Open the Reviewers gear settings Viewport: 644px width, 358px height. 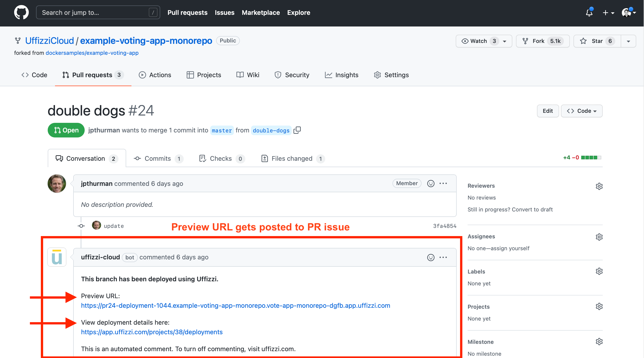599,186
